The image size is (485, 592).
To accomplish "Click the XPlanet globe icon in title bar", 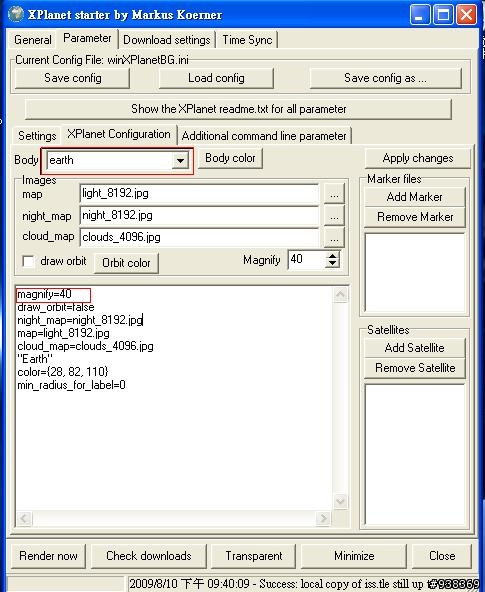I will 15,14.
